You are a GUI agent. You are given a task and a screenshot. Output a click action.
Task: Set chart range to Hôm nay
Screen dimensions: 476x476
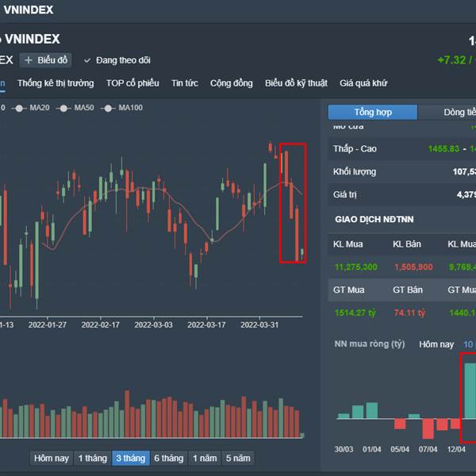(x=52, y=458)
